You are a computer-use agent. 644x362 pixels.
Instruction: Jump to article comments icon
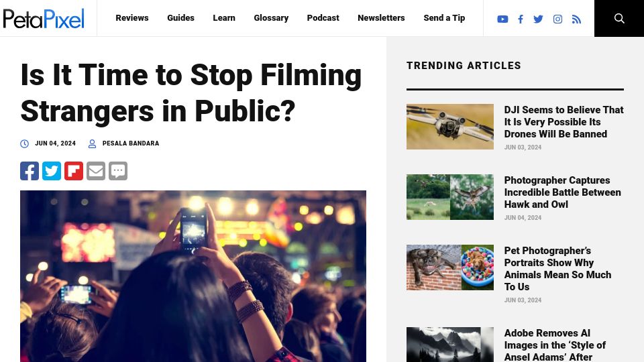point(118,171)
